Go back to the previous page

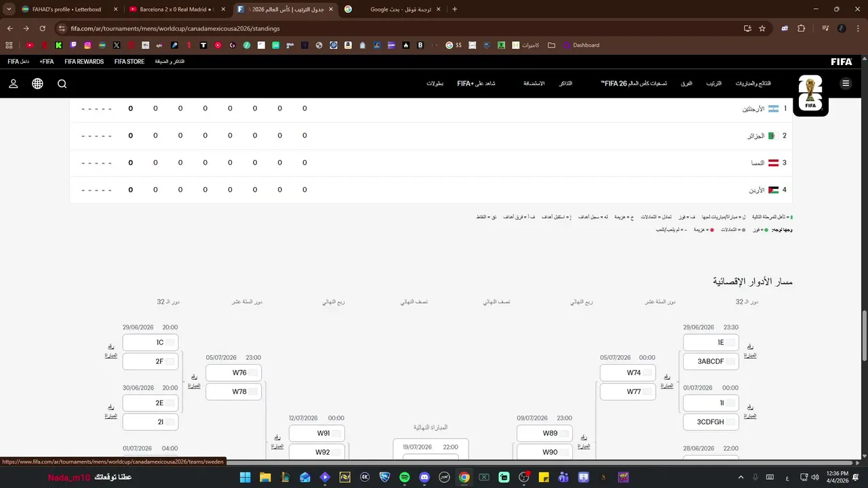click(x=9, y=28)
